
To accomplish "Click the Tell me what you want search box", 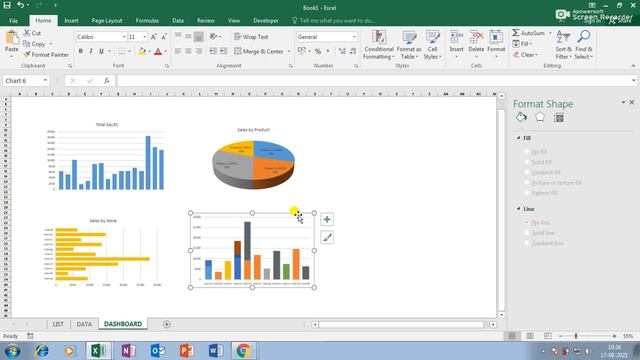I will point(333,20).
